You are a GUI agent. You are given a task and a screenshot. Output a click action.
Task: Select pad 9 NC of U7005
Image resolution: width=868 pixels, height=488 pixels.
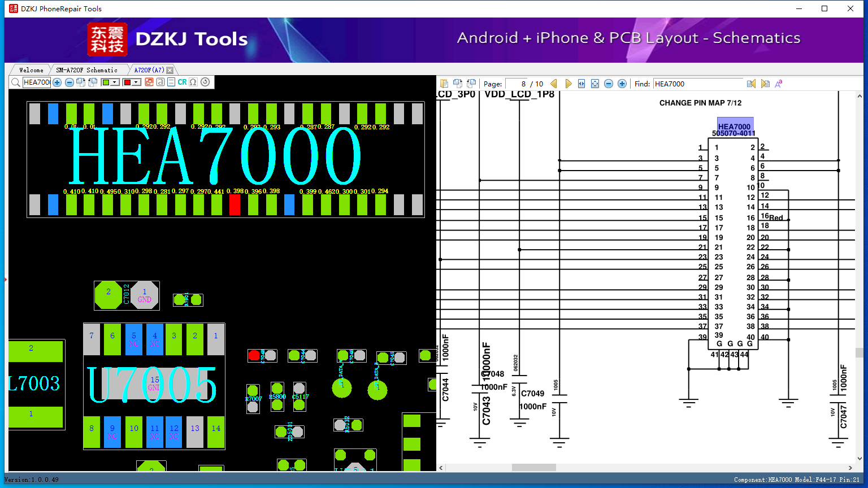pyautogui.click(x=112, y=433)
